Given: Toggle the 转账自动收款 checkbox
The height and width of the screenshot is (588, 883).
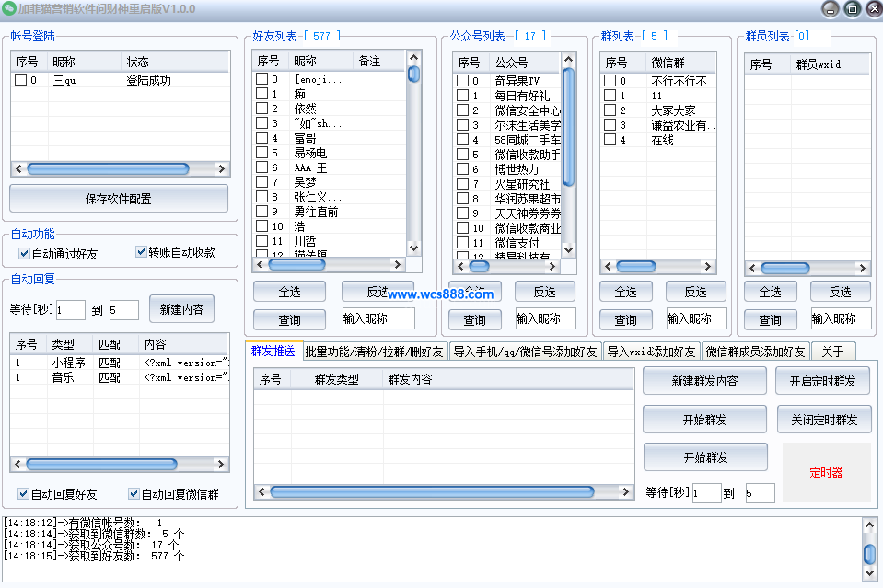Looking at the screenshot, I should click(x=142, y=252).
